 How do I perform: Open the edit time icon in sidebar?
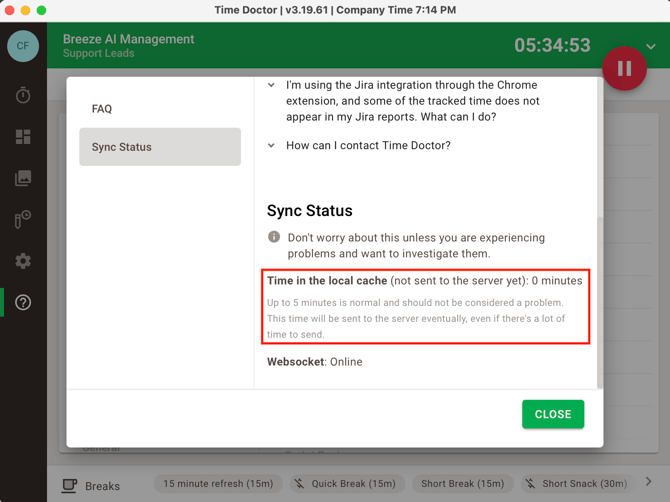coord(23,219)
